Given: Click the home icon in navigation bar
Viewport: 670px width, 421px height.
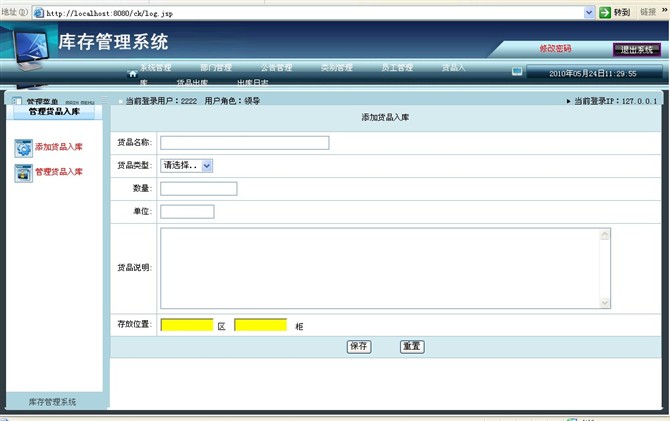Looking at the screenshot, I should click(x=132, y=74).
